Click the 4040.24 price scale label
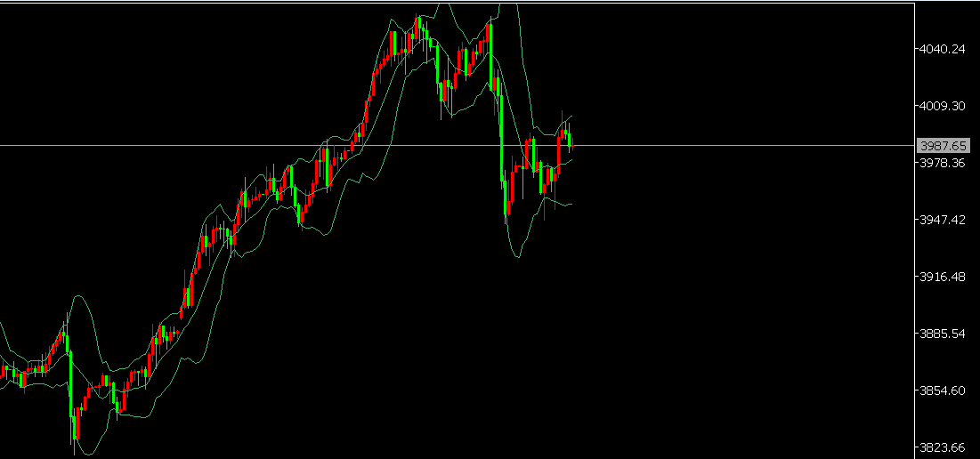 [x=942, y=49]
